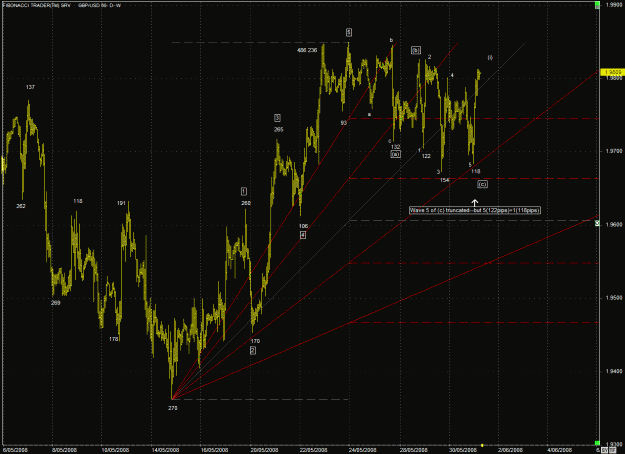625x454 pixels.
Task: Click the 269 label on the left
Action: pyautogui.click(x=55, y=303)
